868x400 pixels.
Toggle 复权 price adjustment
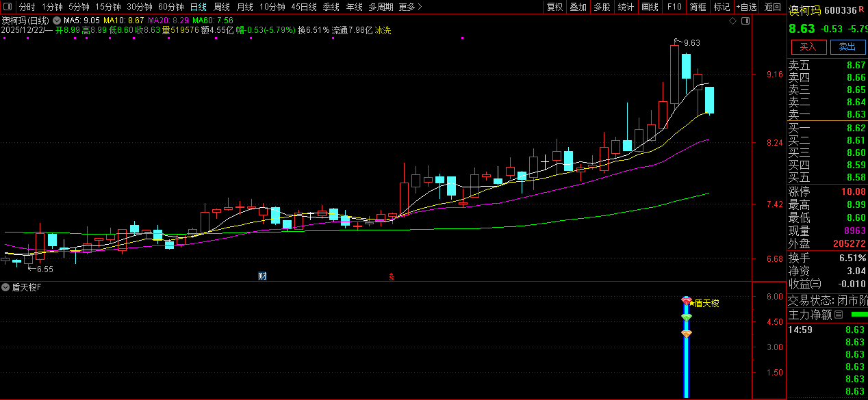coord(554,7)
